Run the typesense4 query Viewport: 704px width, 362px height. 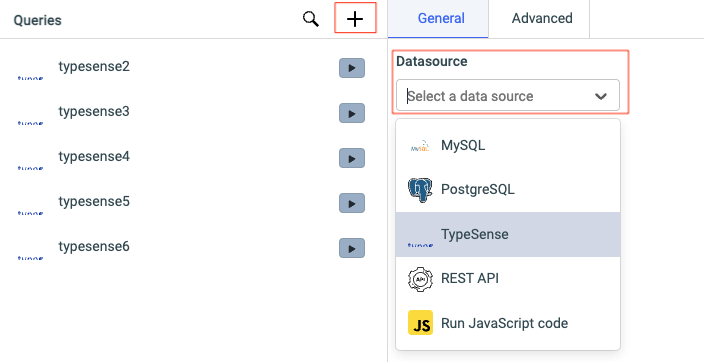pyautogui.click(x=352, y=158)
